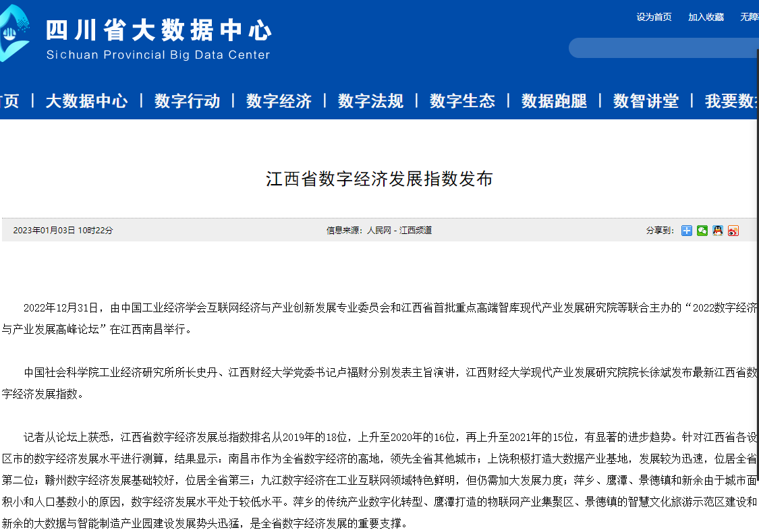Click the 无障碍 accessibility link
The image size is (759, 532).
pos(749,18)
